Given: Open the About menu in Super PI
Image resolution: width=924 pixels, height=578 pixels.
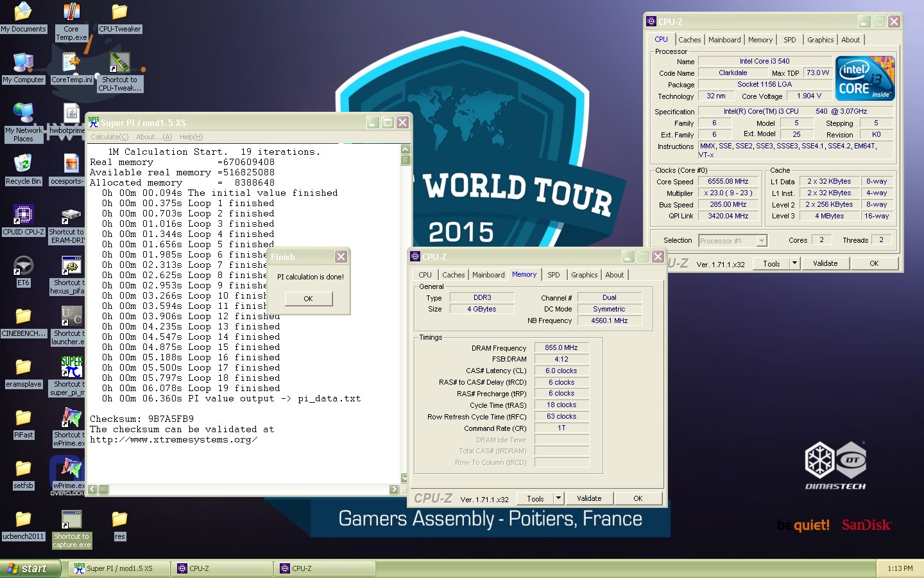Looking at the screenshot, I should point(154,137).
